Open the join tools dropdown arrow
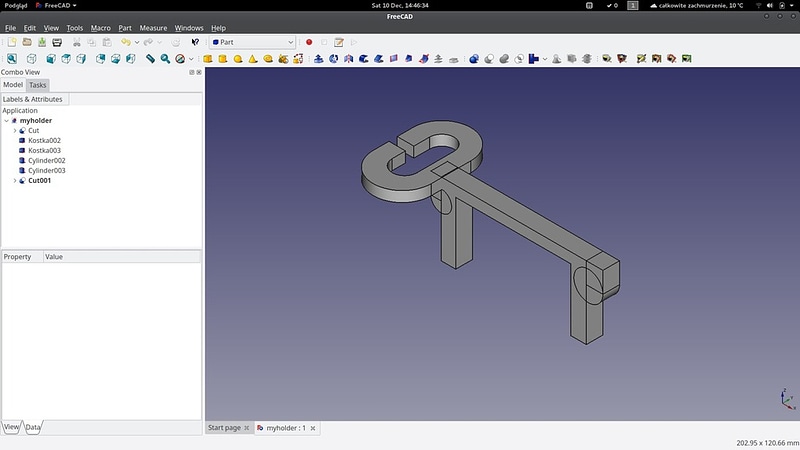The width and height of the screenshot is (800, 450). click(545, 59)
